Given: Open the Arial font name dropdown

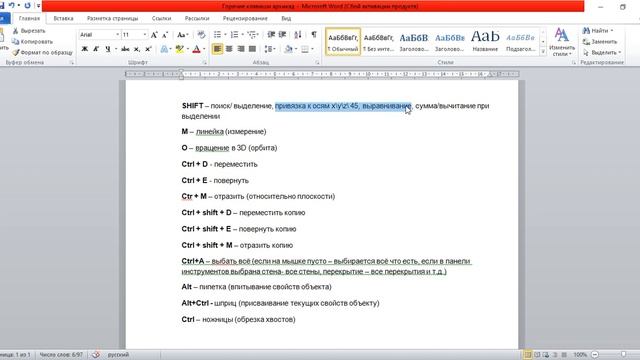Looking at the screenshot, I should point(118,35).
